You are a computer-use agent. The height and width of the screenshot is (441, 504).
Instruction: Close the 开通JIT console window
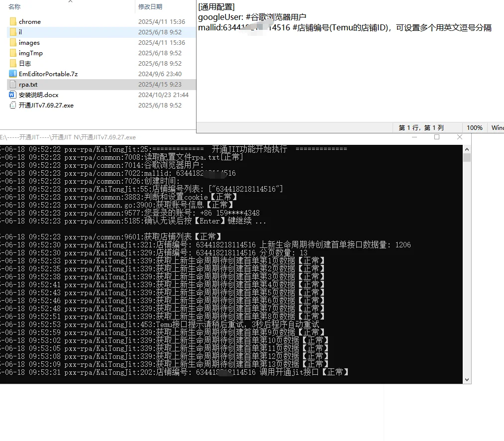[x=460, y=137]
